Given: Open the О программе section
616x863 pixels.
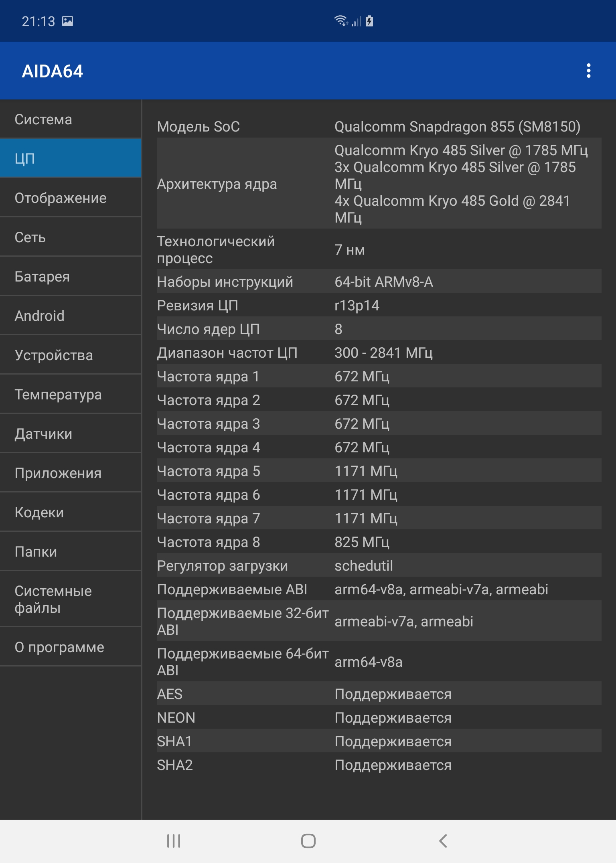Looking at the screenshot, I should tap(71, 647).
